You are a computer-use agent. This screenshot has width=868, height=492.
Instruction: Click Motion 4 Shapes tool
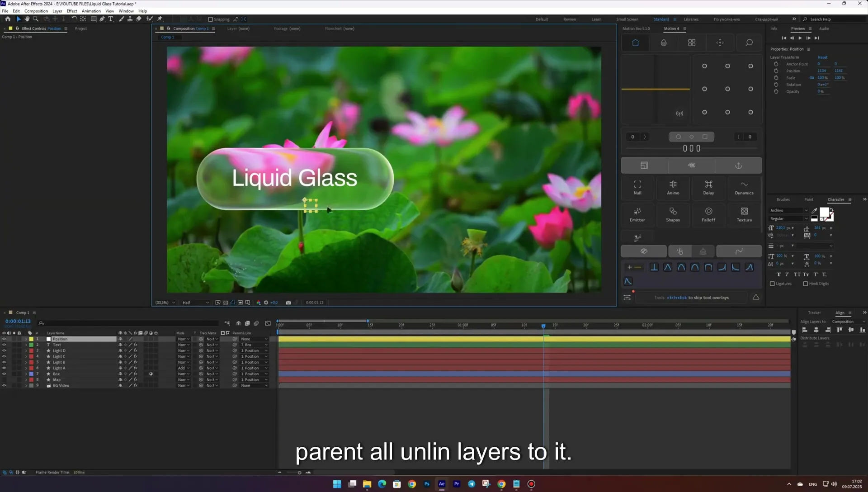click(x=673, y=215)
